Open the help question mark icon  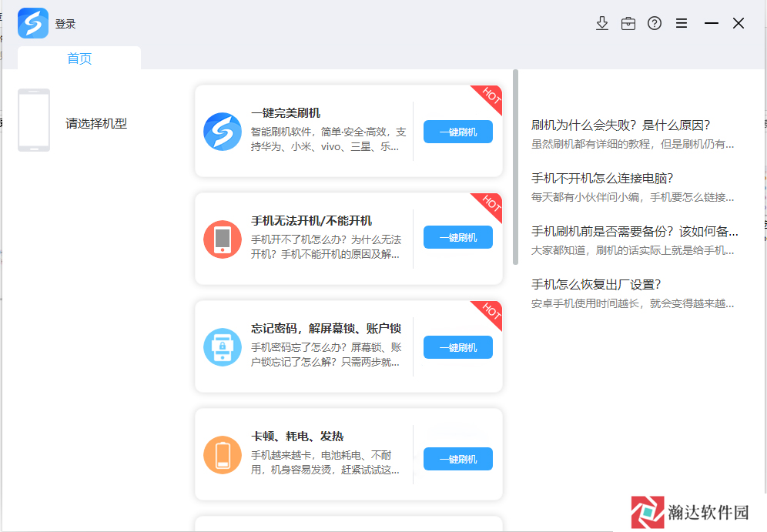(x=655, y=23)
